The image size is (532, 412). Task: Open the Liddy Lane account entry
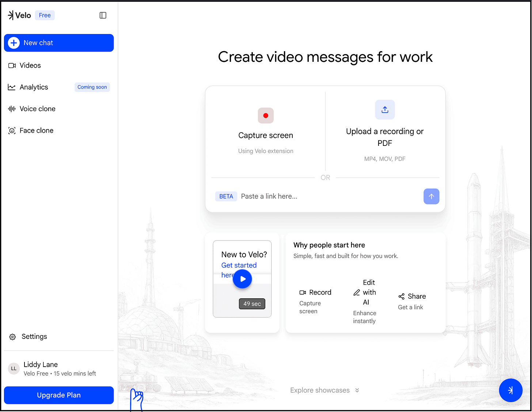59,368
